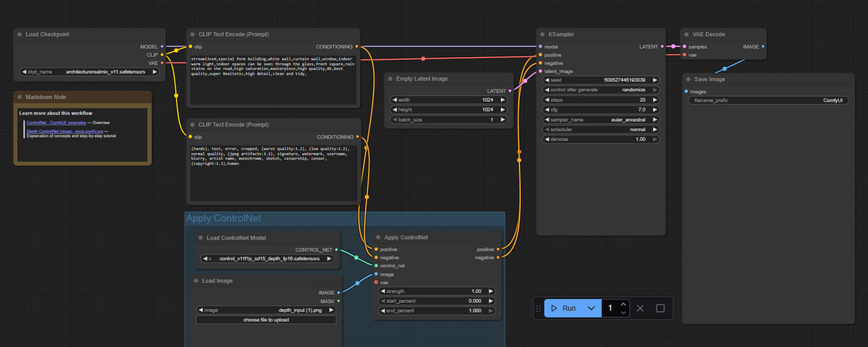Grab the drag handle beside Run button
Image resolution: width=868 pixels, height=347 pixels.
539,308
